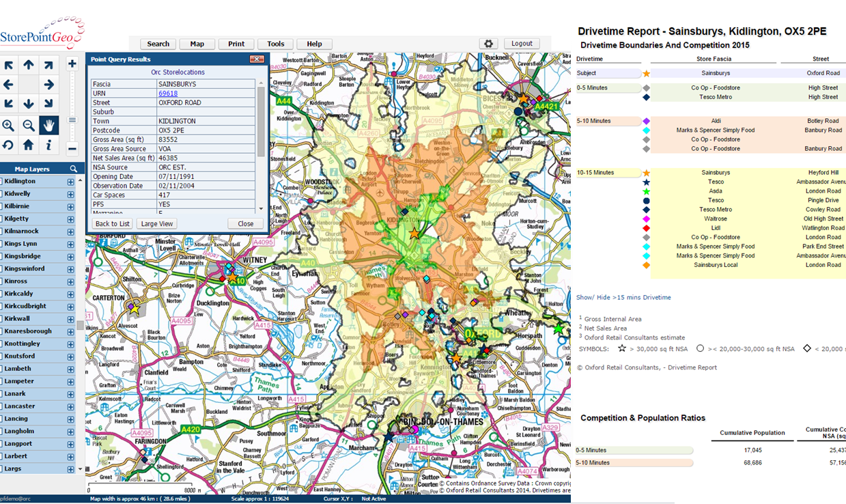Click Close button in Point Query Results
The image size is (846, 504).
coord(246,224)
